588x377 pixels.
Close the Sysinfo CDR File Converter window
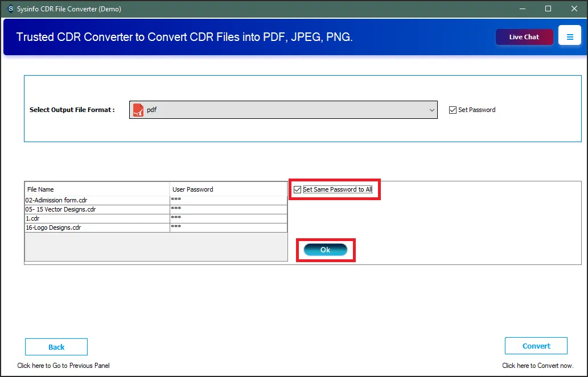point(574,9)
